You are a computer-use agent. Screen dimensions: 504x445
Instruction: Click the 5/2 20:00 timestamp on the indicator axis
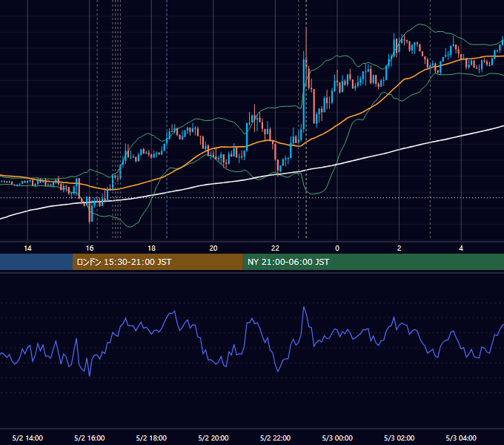(x=213, y=438)
